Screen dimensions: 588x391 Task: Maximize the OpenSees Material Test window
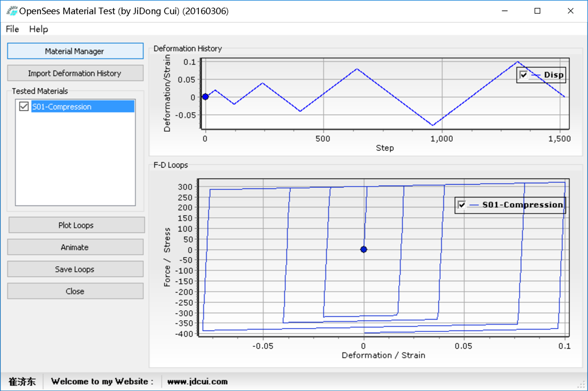537,11
